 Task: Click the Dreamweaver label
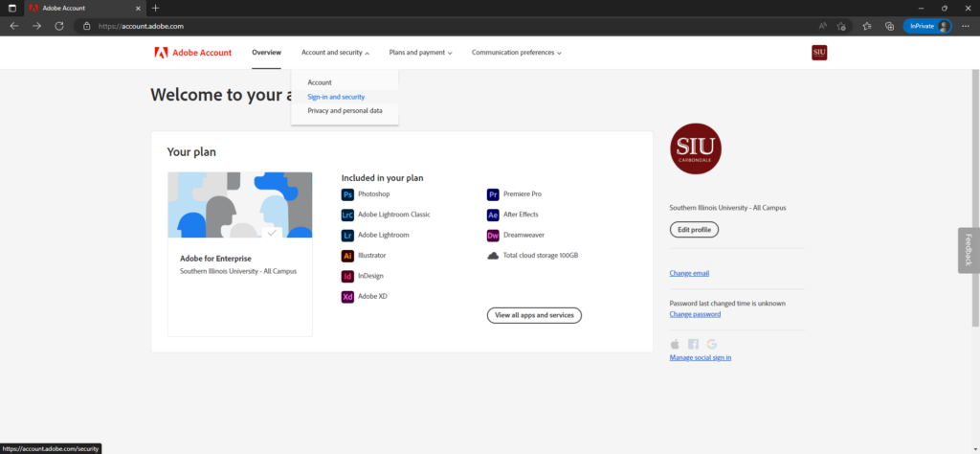click(x=523, y=235)
